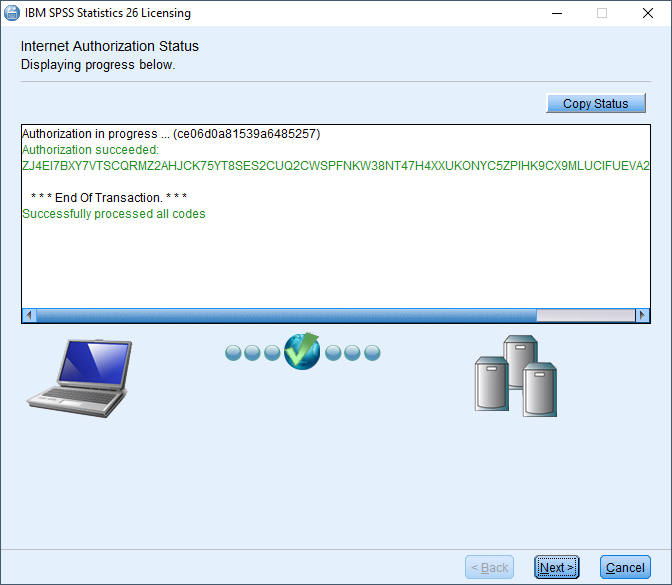
Task: Click the 'Displaying progress below.' subtitle
Action: click(x=98, y=65)
